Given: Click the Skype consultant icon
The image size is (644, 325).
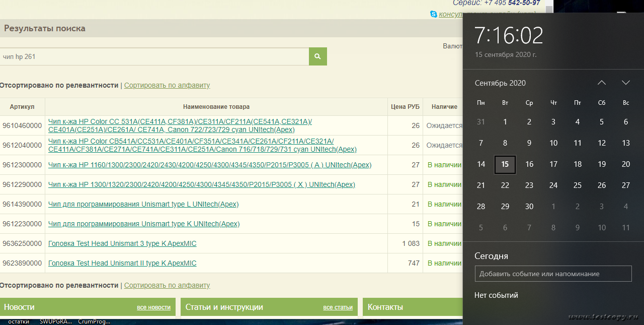Looking at the screenshot, I should click(433, 14).
